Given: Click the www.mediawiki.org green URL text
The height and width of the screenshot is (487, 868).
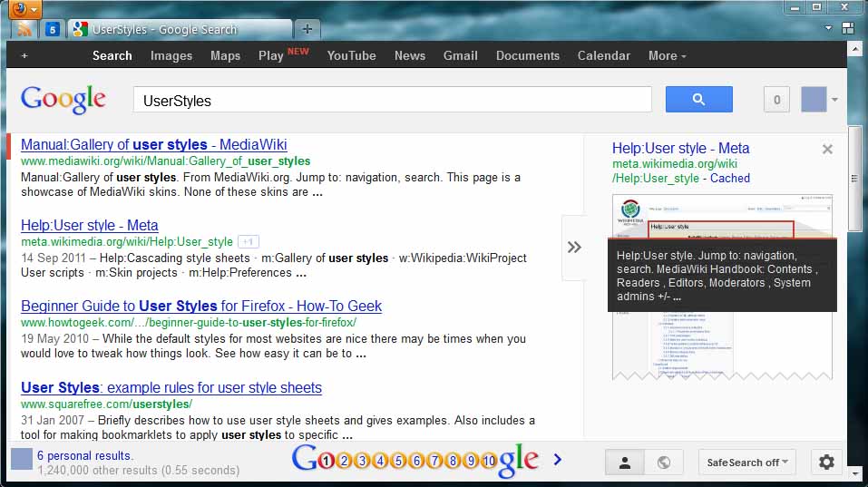Looking at the screenshot, I should pos(165,161).
